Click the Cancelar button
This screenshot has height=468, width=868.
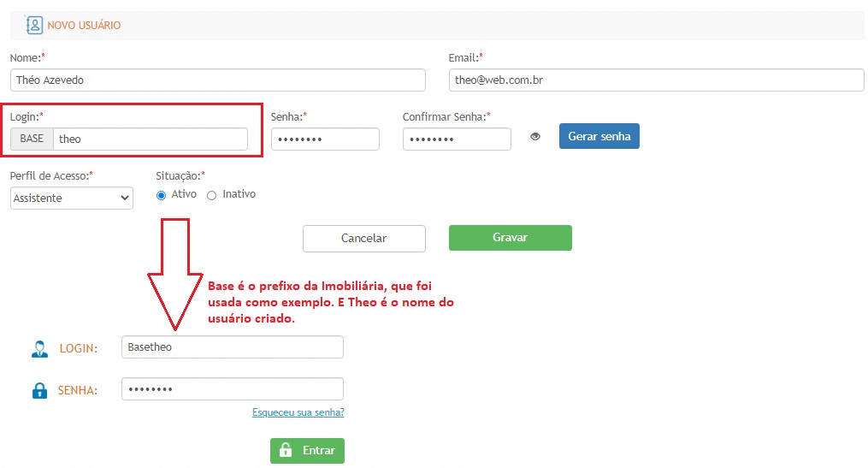click(363, 239)
